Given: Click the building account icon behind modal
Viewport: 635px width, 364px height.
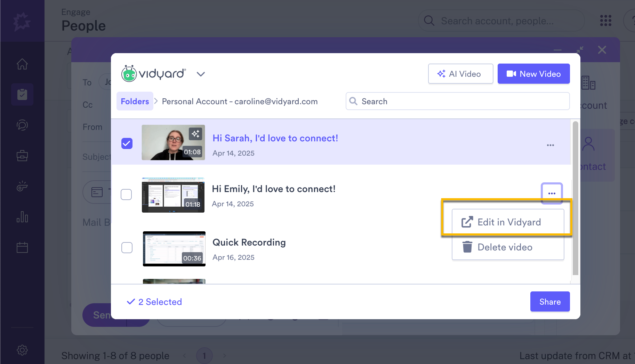Looking at the screenshot, I should point(588,83).
